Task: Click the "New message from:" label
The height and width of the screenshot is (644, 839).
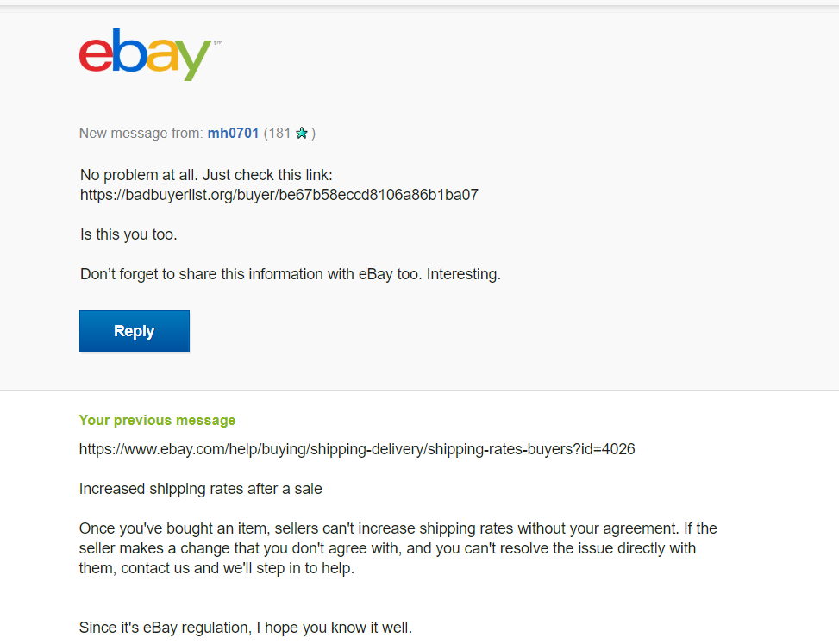Action: [141, 134]
